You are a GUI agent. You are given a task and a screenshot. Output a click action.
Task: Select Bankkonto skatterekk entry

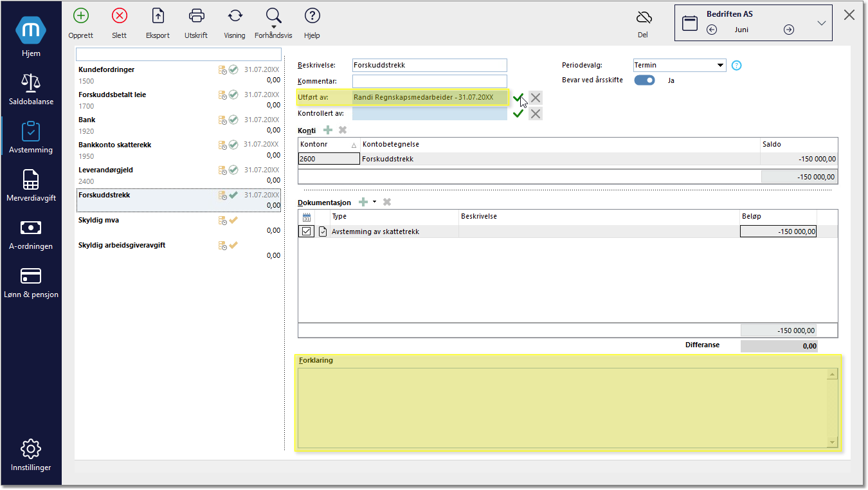tap(179, 150)
